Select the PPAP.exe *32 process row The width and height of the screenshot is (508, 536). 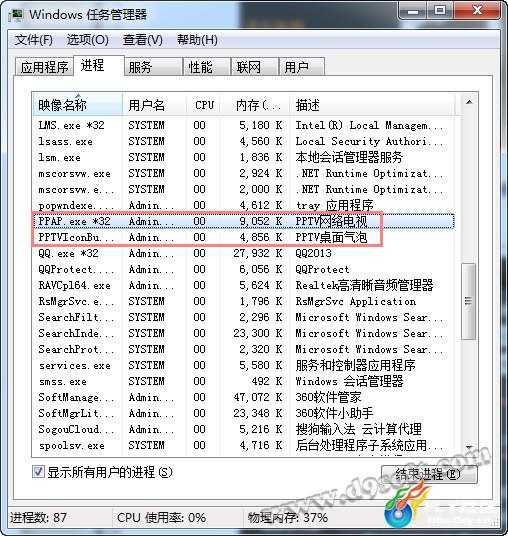point(244,221)
